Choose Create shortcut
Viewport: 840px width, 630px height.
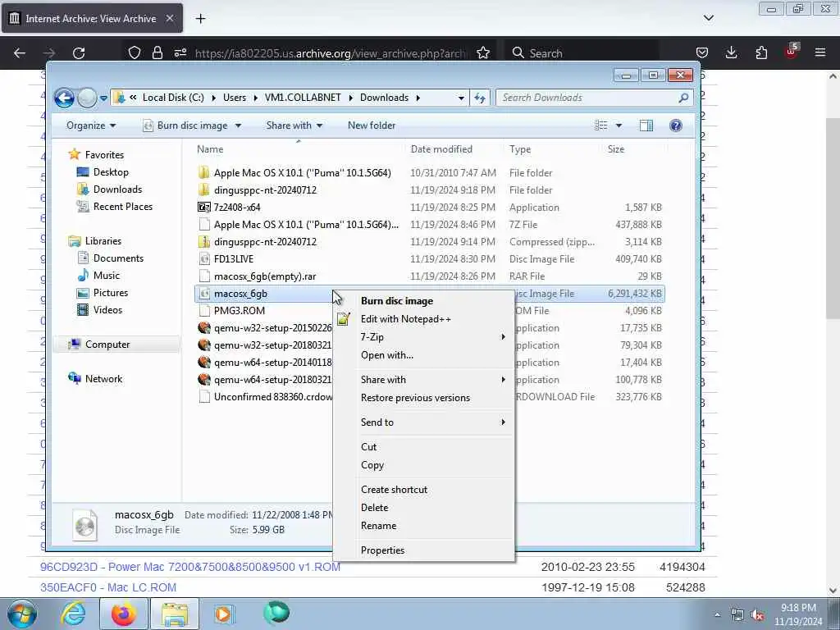click(x=394, y=490)
